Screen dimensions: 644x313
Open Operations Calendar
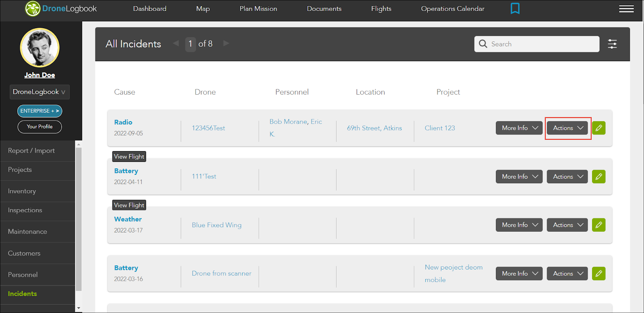(453, 8)
